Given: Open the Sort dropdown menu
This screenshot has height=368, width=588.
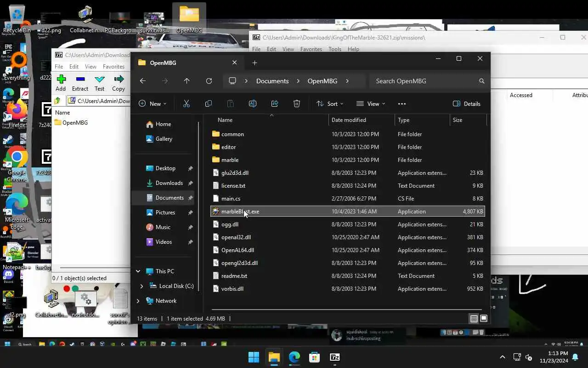Looking at the screenshot, I should 330,103.
